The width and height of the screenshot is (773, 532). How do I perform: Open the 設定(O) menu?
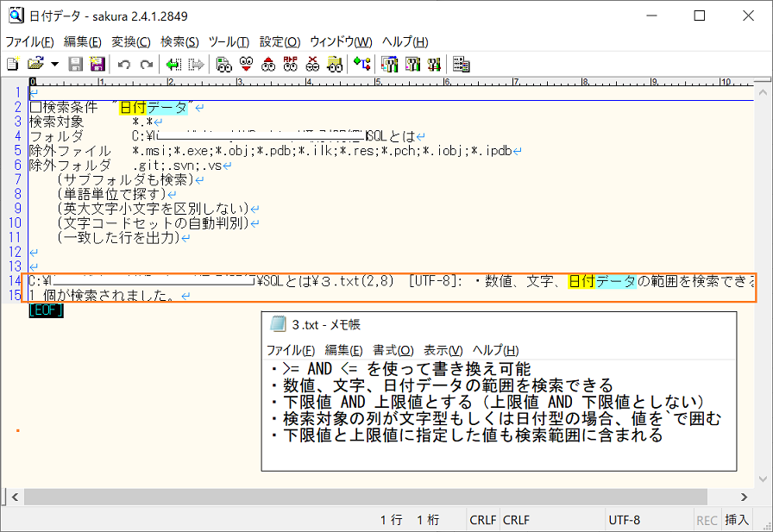click(x=280, y=42)
